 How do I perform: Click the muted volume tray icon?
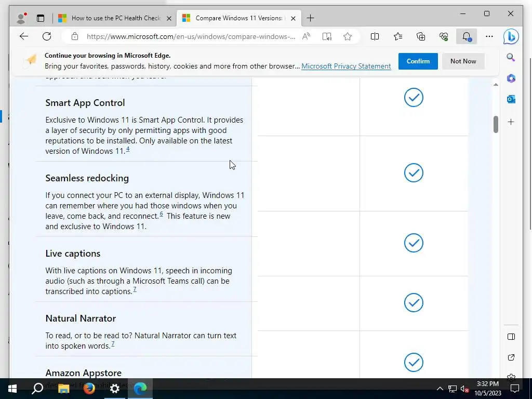[464, 389]
